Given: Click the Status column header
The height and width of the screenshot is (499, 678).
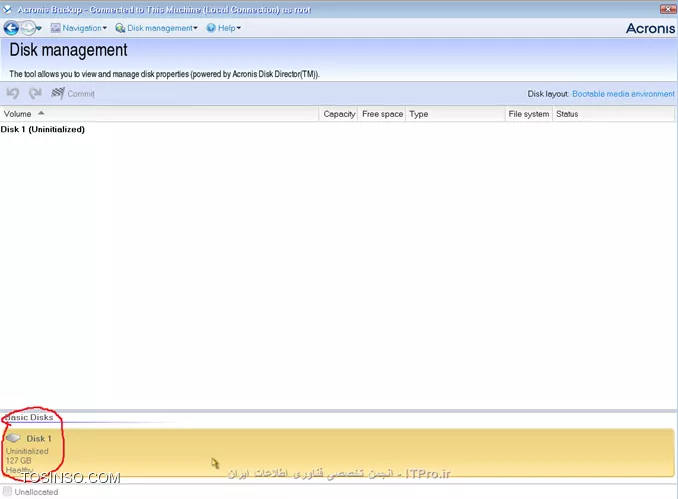Looking at the screenshot, I should click(613, 114).
